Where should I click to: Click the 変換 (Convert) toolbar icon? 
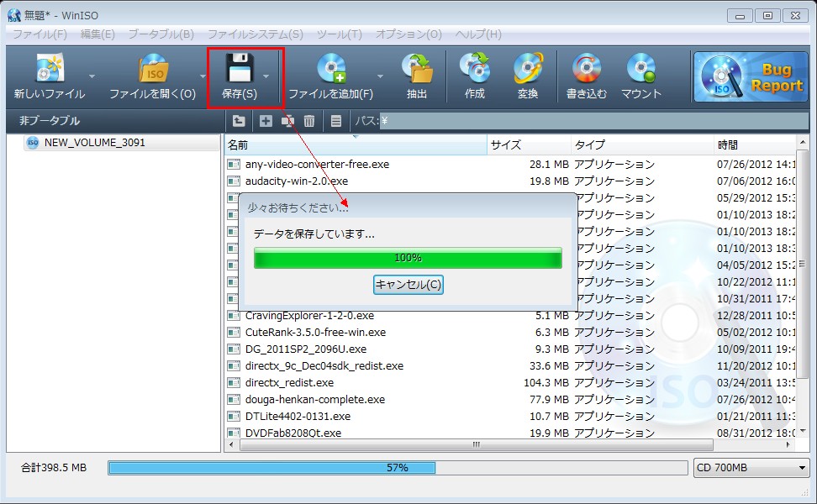pyautogui.click(x=528, y=68)
